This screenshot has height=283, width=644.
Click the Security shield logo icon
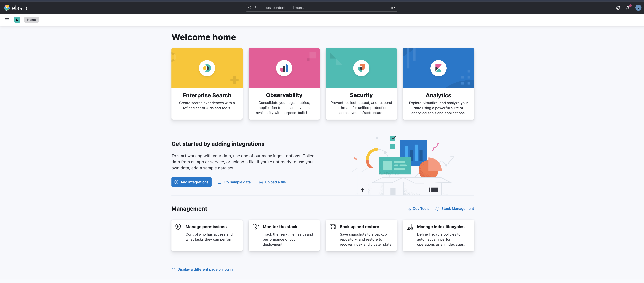coord(361,68)
